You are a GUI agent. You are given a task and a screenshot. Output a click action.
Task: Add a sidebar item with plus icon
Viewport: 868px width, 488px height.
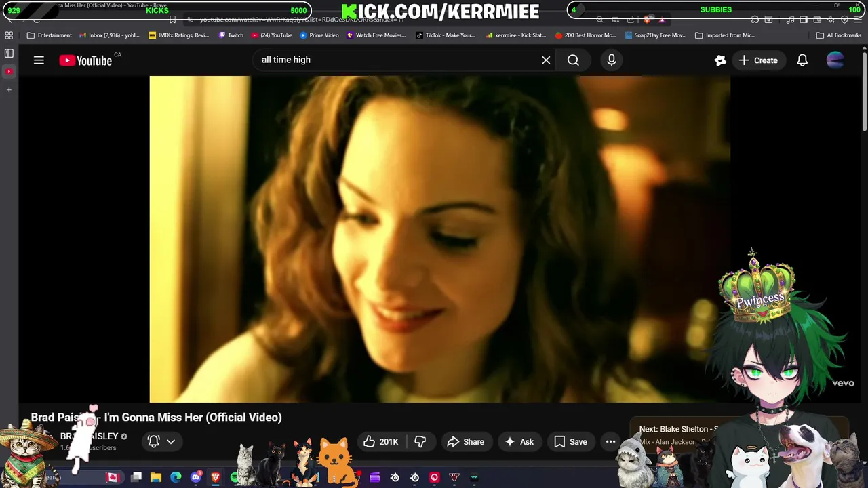point(9,89)
